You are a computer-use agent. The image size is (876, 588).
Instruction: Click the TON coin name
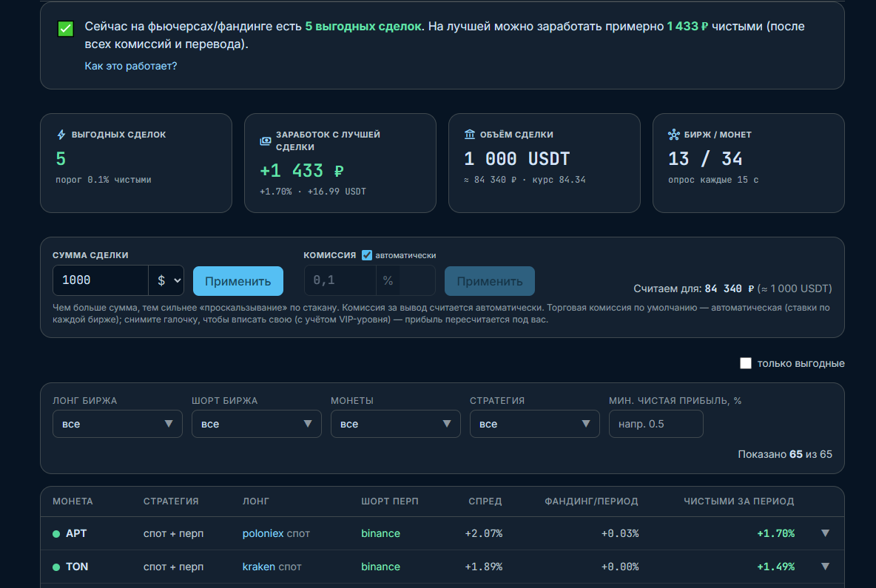(x=77, y=567)
